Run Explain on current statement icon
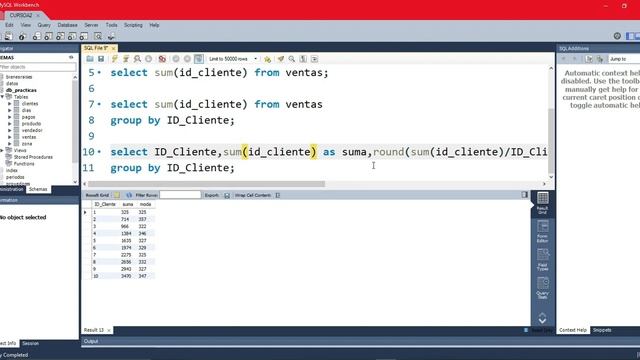The width and height of the screenshot is (640, 360). tap(138, 59)
